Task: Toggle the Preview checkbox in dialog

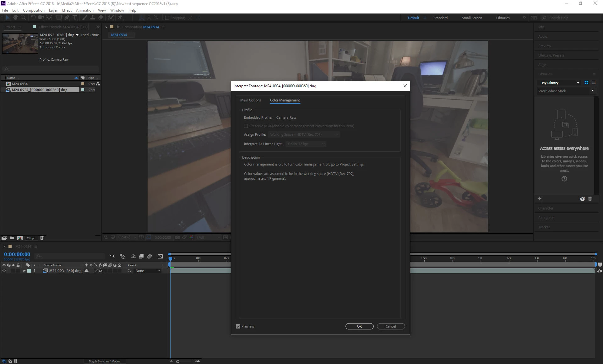Action: pyautogui.click(x=238, y=326)
